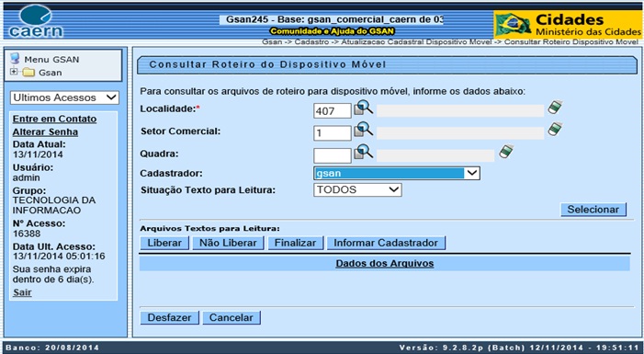Click the group text TECNOLOGIA DA INFORMACAO
Viewport: 644px width, 354px height.
(54, 205)
